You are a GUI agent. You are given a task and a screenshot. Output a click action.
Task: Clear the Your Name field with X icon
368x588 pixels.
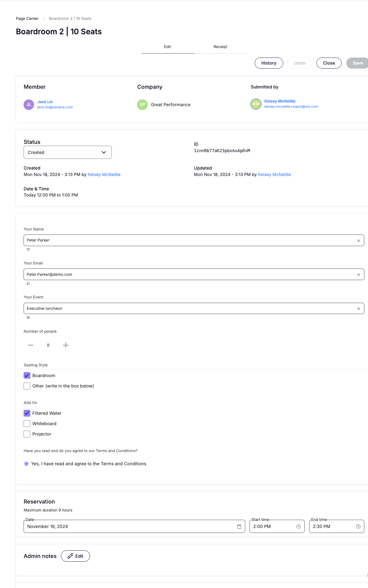pyautogui.click(x=359, y=241)
